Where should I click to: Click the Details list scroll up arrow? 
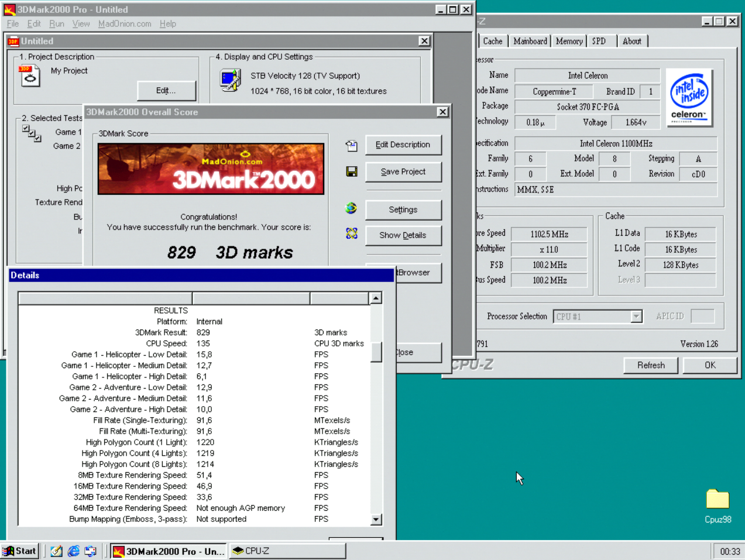tap(376, 298)
